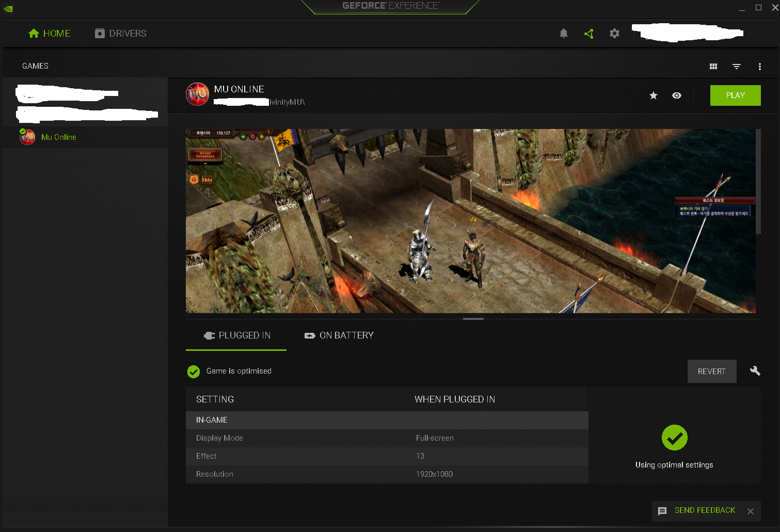The height and width of the screenshot is (532, 780).
Task: Click SEND FEEDBACK
Action: coord(705,510)
